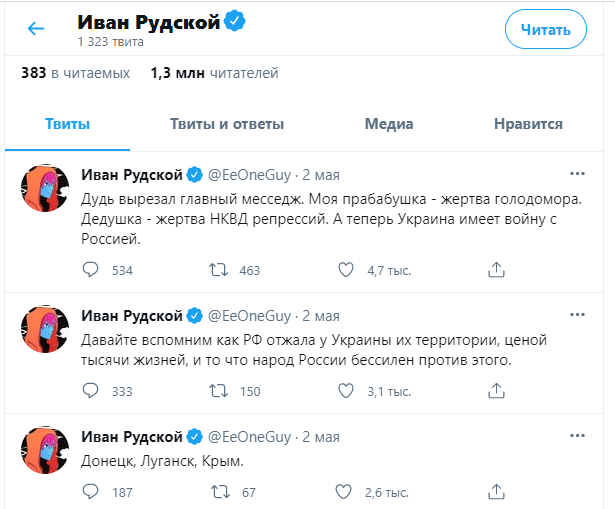Like the Донецк, Луганск, Крым tweet
Viewport: 615px width, 509px height.
pyautogui.click(x=346, y=491)
